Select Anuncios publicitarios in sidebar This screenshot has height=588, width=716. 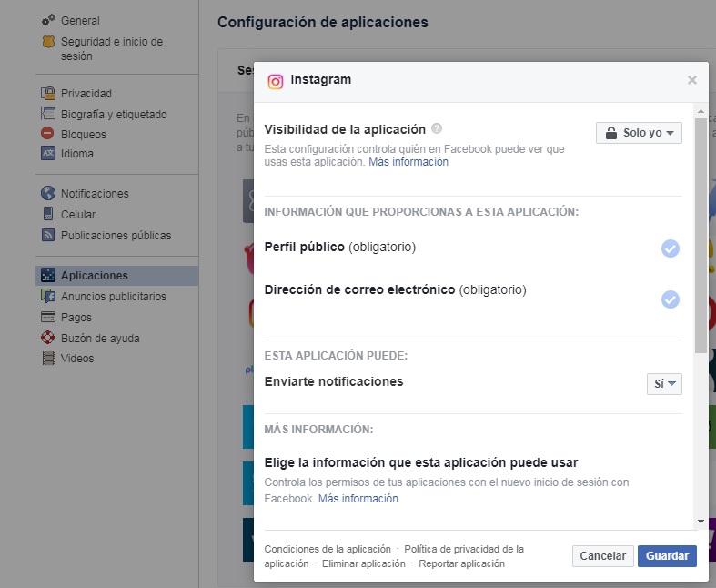click(113, 297)
